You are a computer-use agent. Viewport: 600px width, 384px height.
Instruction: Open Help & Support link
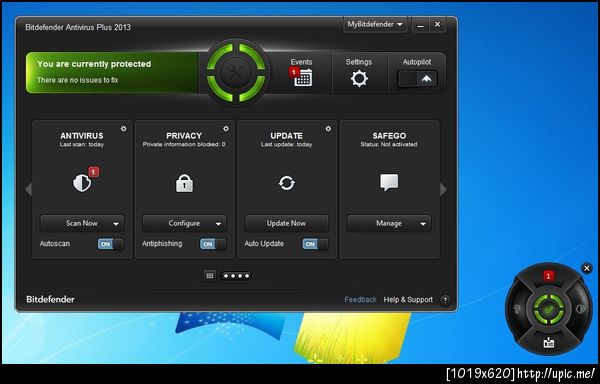coord(408,300)
